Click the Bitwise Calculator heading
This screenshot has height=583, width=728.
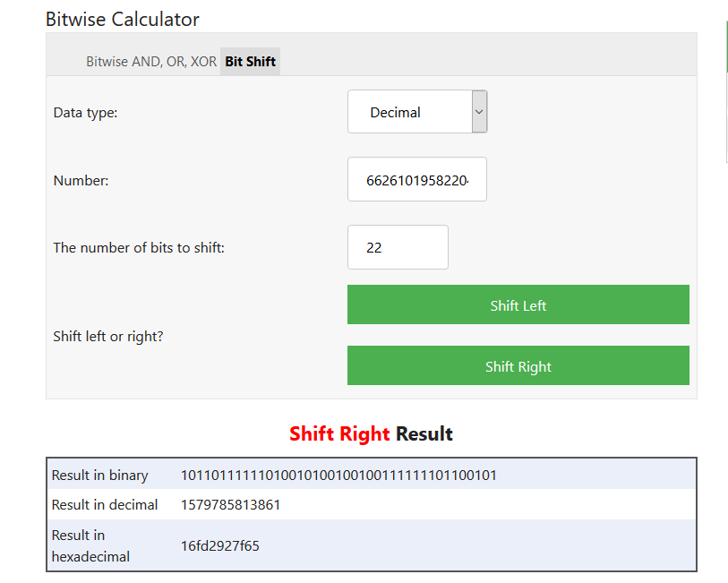click(x=123, y=20)
